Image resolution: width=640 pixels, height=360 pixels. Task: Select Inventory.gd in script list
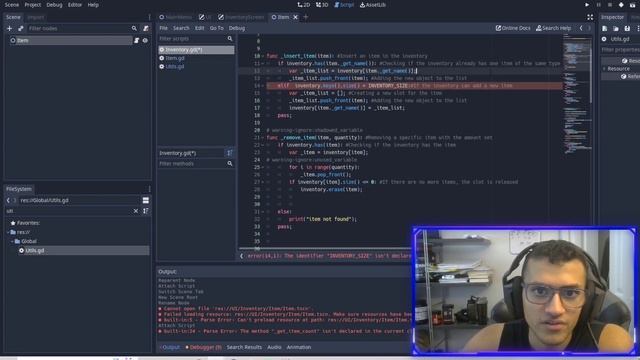tap(196, 50)
